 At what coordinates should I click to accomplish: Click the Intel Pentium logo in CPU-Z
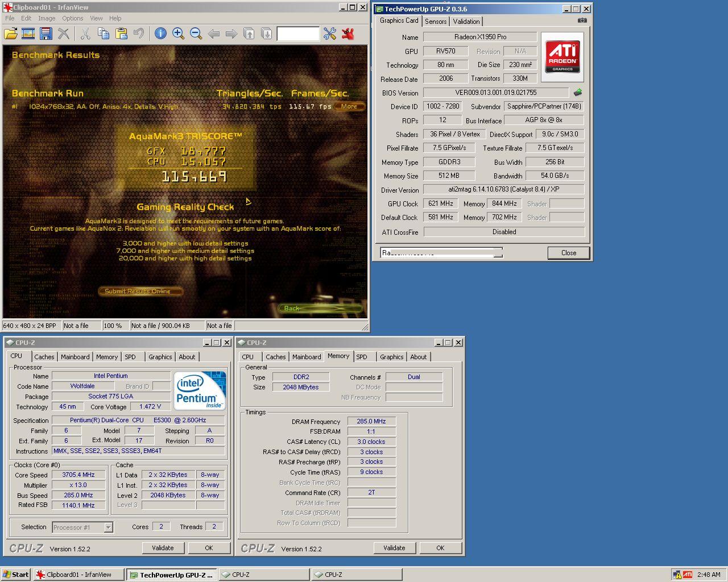point(199,390)
